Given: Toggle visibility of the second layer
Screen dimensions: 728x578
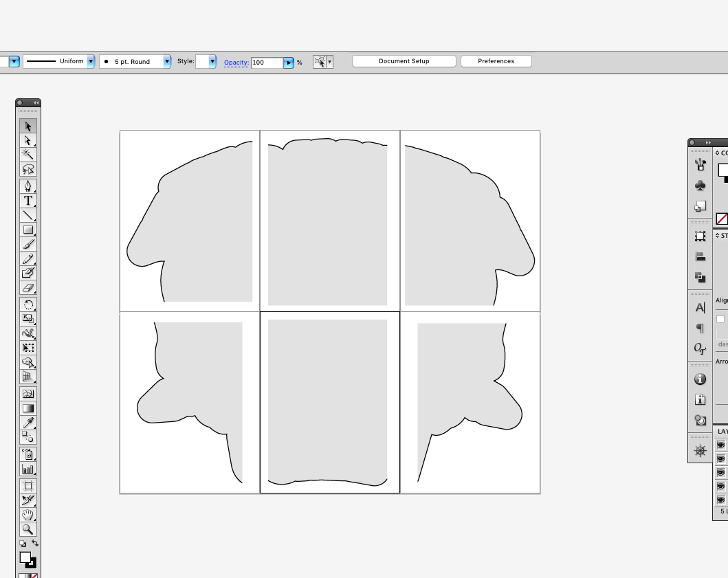Looking at the screenshot, I should [720, 458].
